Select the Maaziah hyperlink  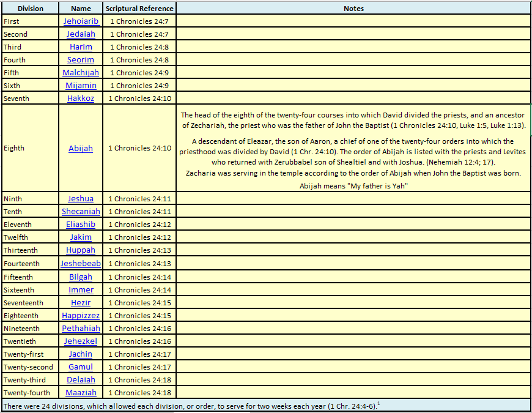[x=81, y=393]
